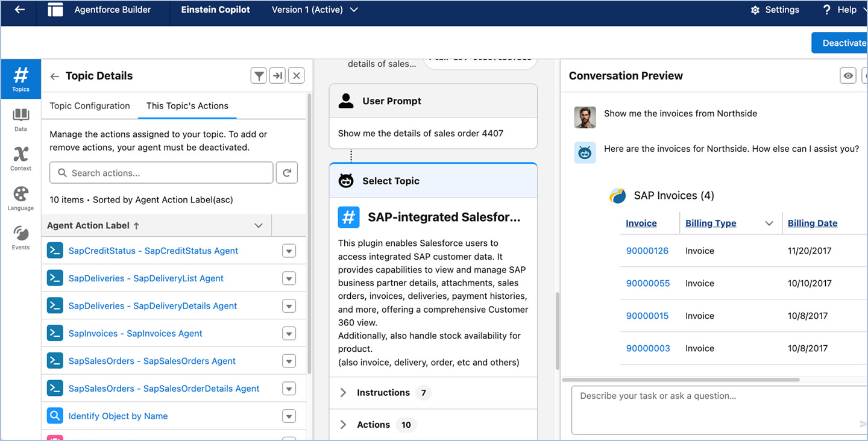Open the Language sidebar panel

click(20, 199)
